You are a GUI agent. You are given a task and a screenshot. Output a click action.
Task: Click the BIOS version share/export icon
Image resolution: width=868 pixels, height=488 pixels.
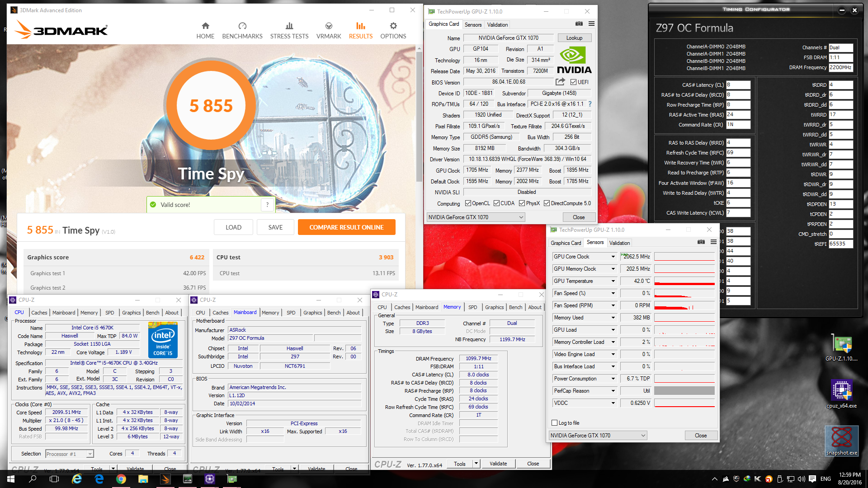(x=560, y=82)
